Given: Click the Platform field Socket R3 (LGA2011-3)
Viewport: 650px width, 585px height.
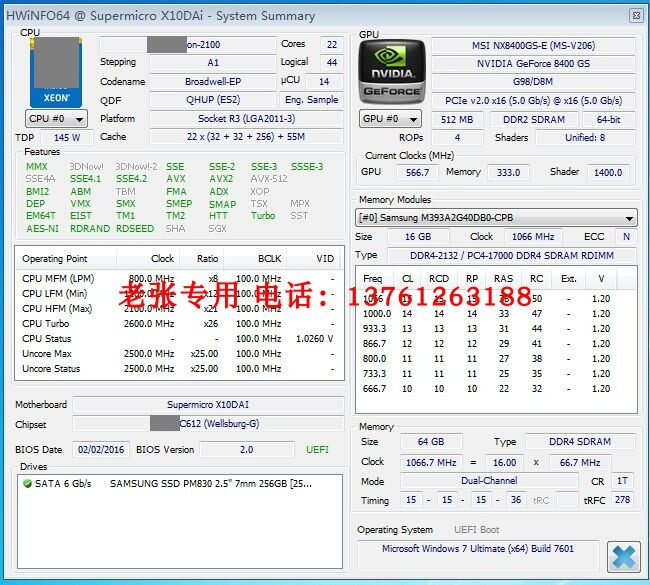Looking at the screenshot, I should point(246,119).
